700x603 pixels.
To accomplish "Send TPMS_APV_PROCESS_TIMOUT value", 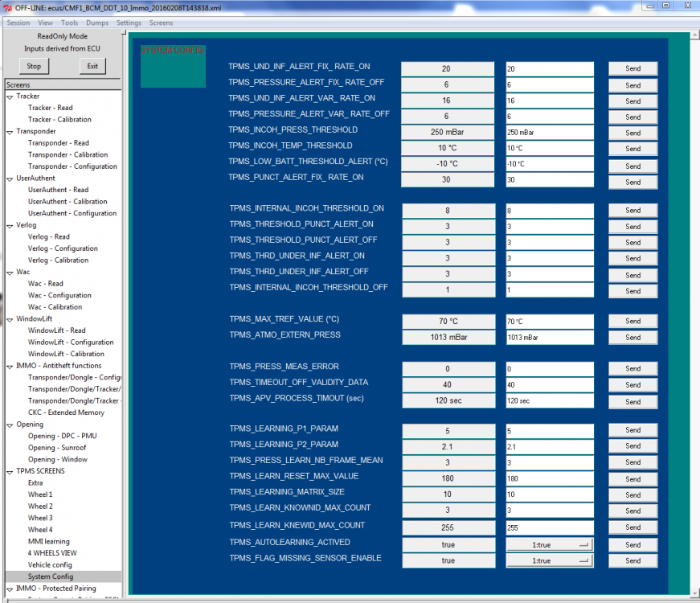I will 632,401.
